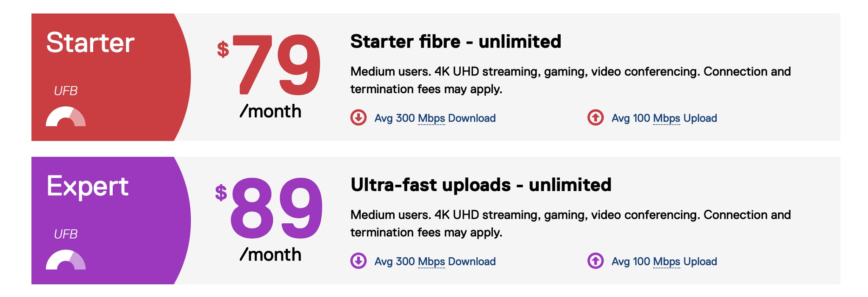Image resolution: width=868 pixels, height=297 pixels.
Task: Click the purple upload arrow icon
Action: click(x=595, y=261)
